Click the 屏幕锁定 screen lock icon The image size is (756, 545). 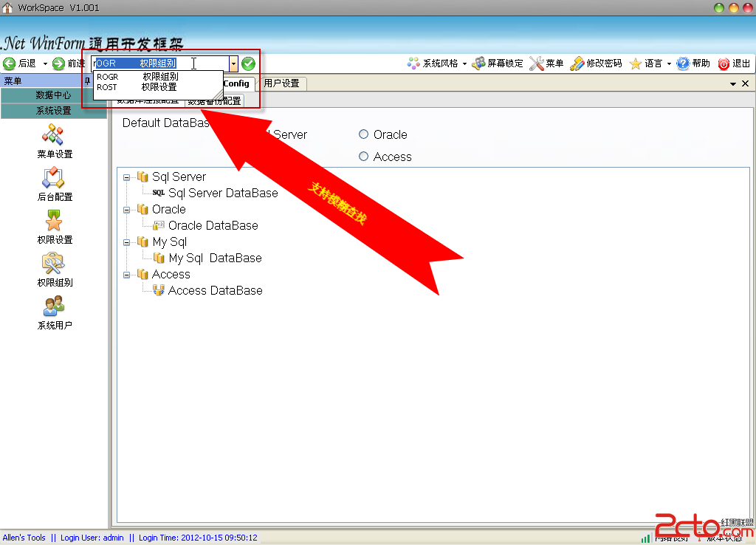(478, 64)
